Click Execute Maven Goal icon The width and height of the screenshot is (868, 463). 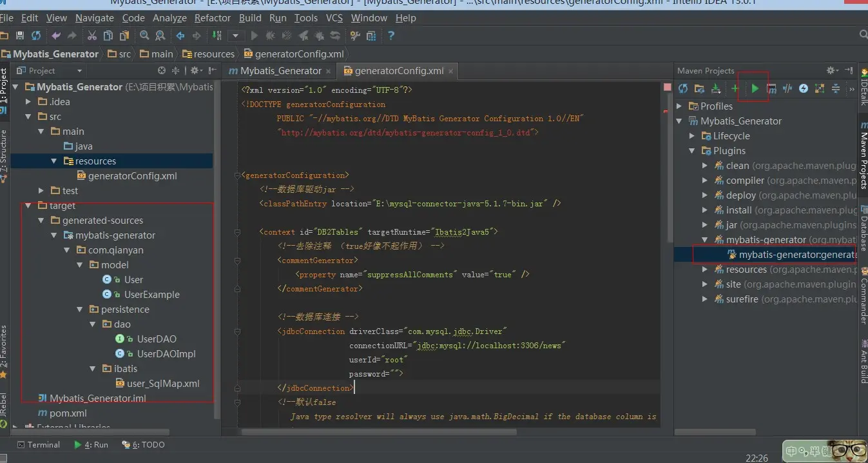point(771,88)
